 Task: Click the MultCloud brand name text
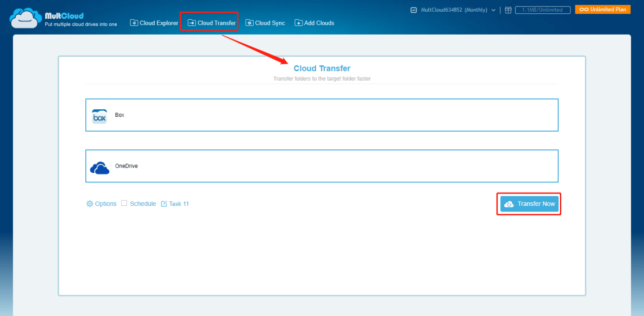[x=64, y=15]
